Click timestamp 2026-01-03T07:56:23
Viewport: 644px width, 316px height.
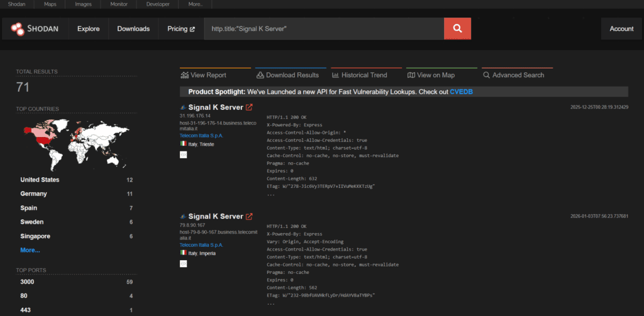pyautogui.click(x=599, y=216)
